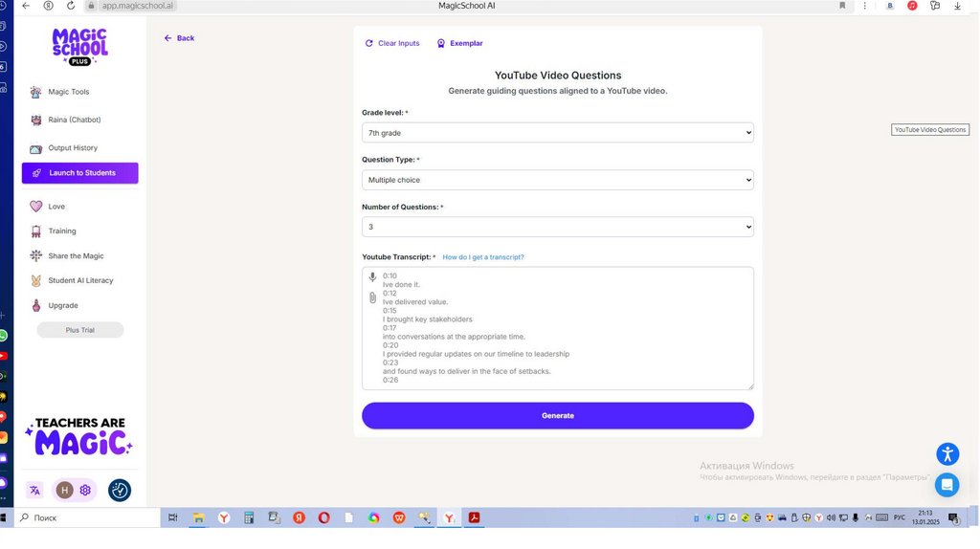Screen dimensions: 980x549
Task: Click the language translate icon
Action: point(35,491)
